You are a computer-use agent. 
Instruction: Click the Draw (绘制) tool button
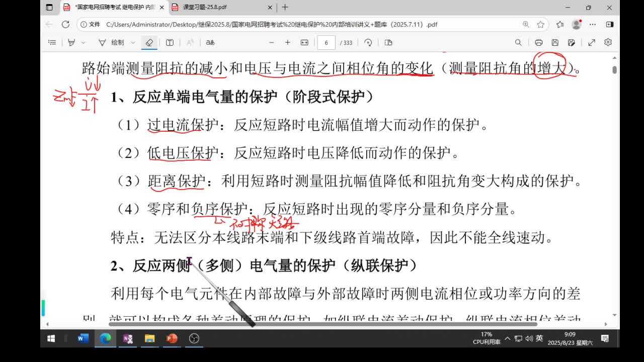click(x=112, y=43)
